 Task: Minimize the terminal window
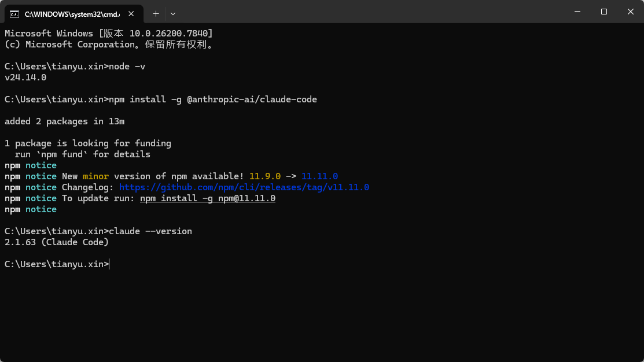(577, 12)
